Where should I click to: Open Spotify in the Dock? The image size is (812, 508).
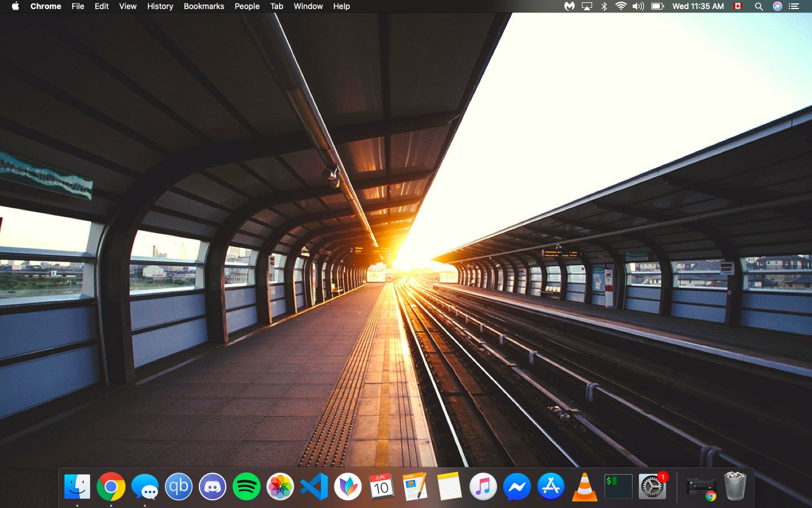[246, 487]
